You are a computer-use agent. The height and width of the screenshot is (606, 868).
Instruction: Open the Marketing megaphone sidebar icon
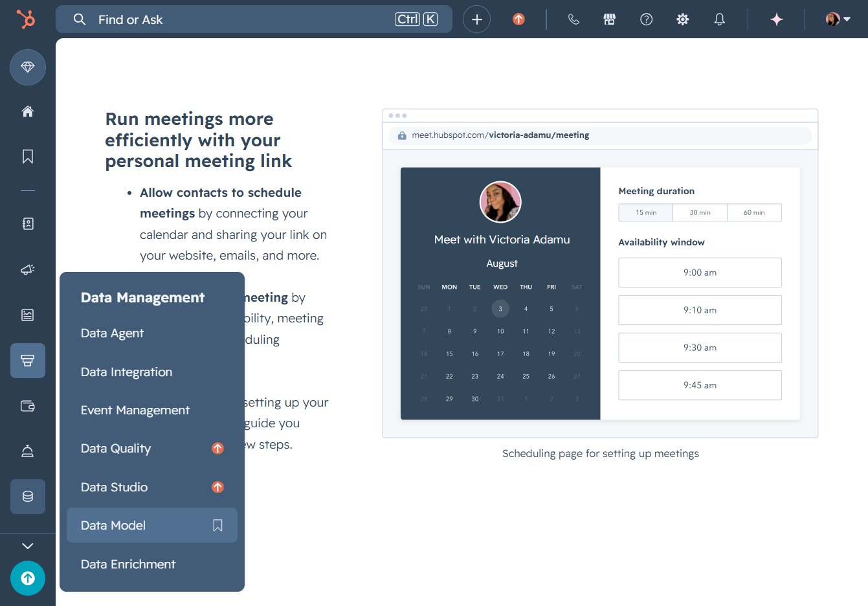pos(28,269)
